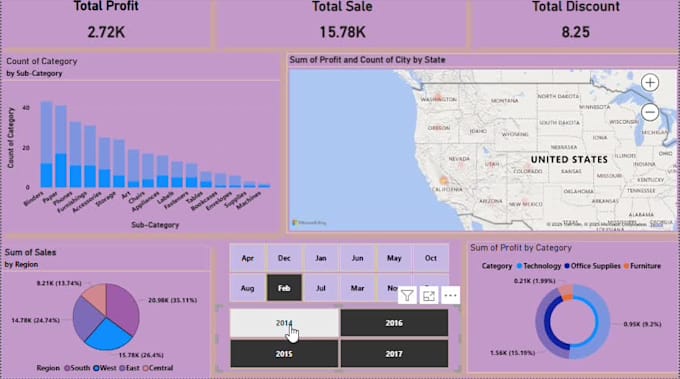Pick the Aug month tile
Image resolution: width=680 pixels, height=379 pixels.
[247, 288]
